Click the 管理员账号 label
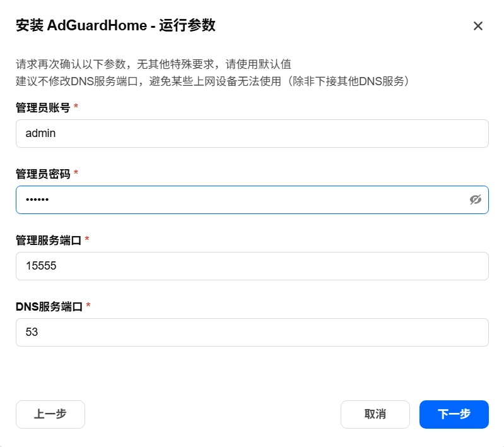The image size is (504, 447). [x=43, y=107]
